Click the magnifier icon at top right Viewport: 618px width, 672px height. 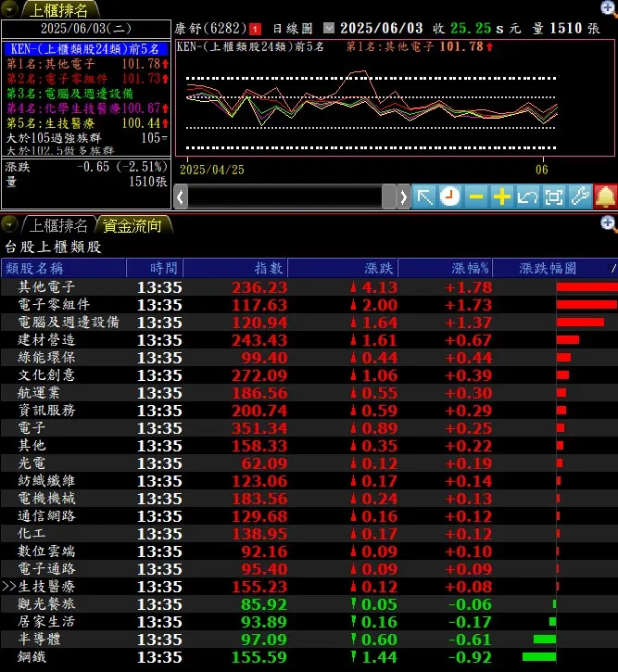(x=609, y=7)
